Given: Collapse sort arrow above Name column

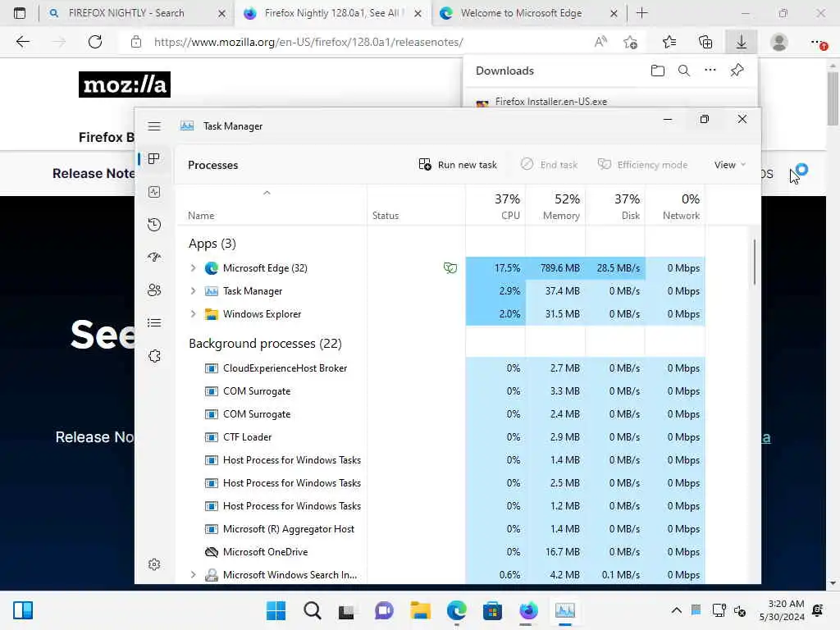Looking at the screenshot, I should tap(267, 193).
